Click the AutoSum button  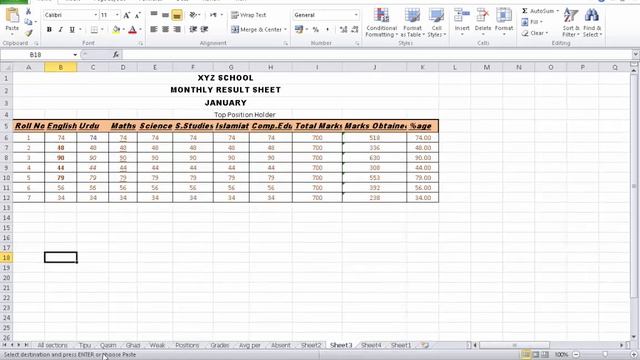538,11
